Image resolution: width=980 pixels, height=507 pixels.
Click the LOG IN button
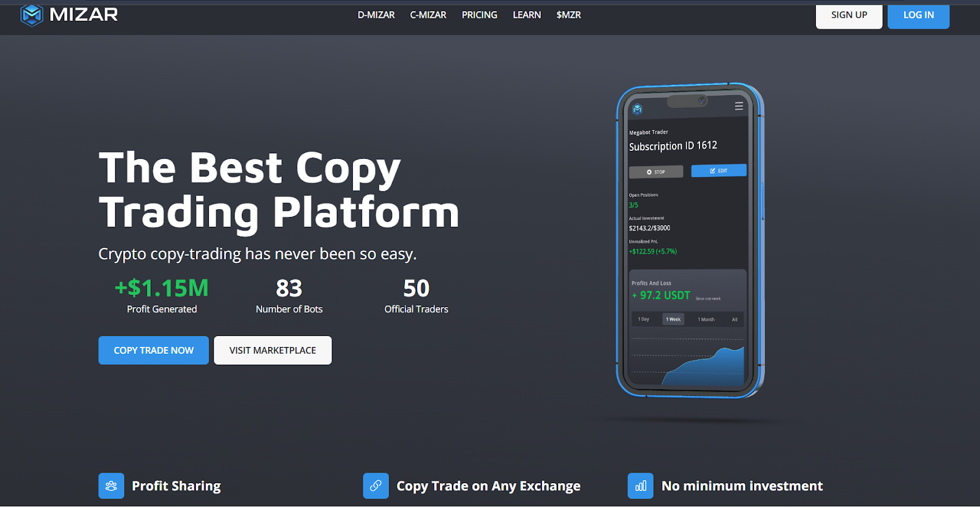[919, 15]
